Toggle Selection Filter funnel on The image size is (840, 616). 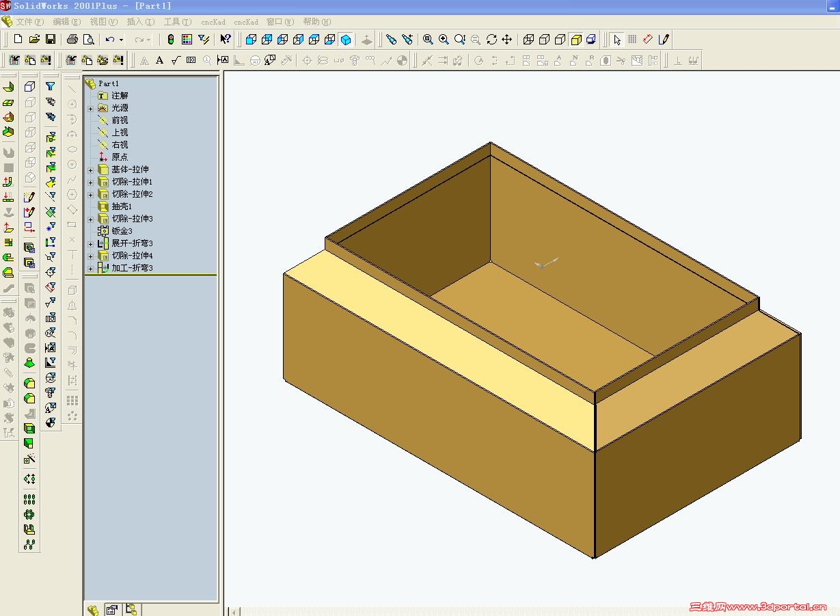50,87
